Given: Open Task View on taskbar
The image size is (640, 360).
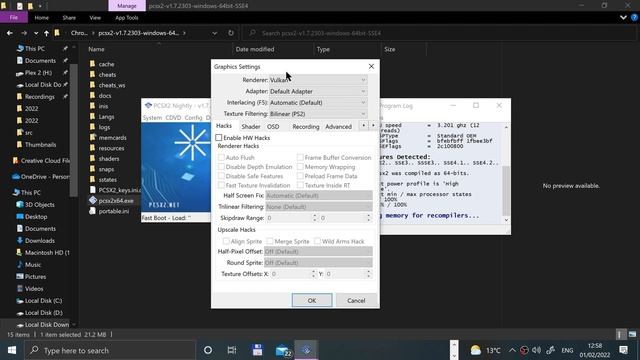Looking at the screenshot, I should pyautogui.click(x=232, y=350).
